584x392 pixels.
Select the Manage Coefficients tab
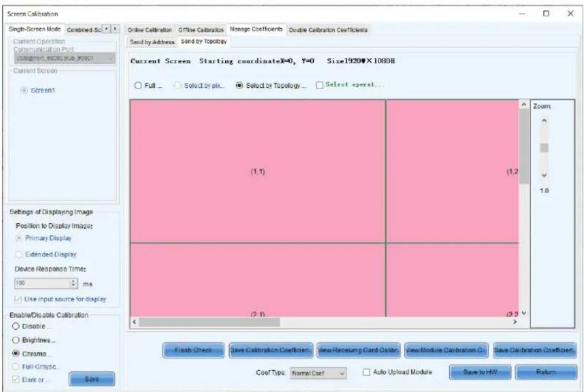pyautogui.click(x=256, y=29)
